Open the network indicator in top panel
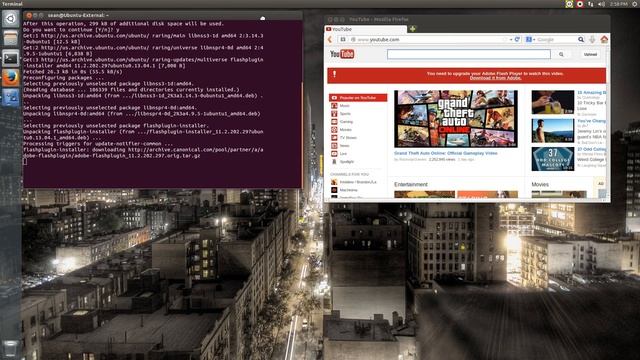This screenshot has width=640, height=360. [x=591, y=4]
